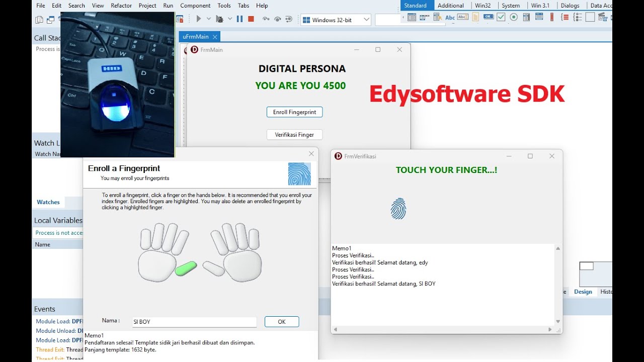Open the Refactor menu
This screenshot has height=362, width=644.
point(121,6)
